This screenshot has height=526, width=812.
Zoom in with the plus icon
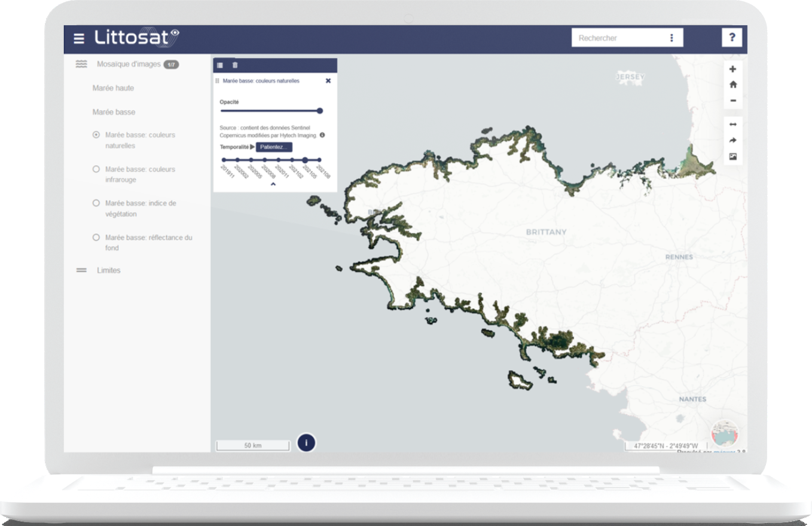pos(732,69)
